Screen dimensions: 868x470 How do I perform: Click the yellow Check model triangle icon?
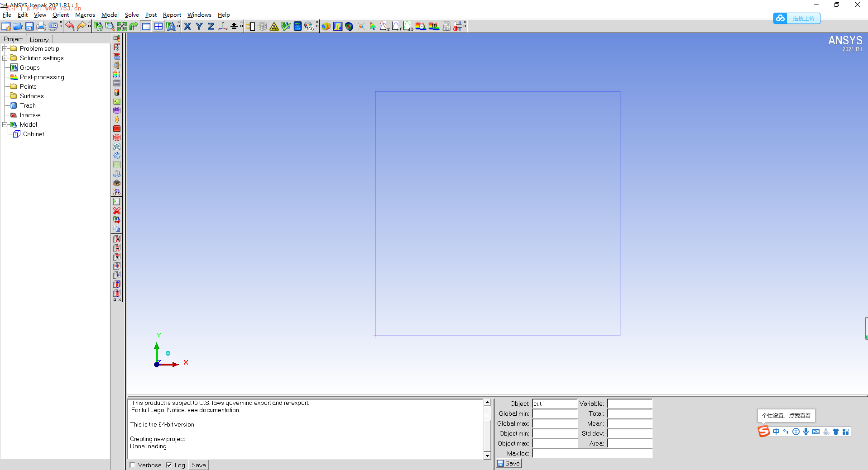[x=274, y=26]
